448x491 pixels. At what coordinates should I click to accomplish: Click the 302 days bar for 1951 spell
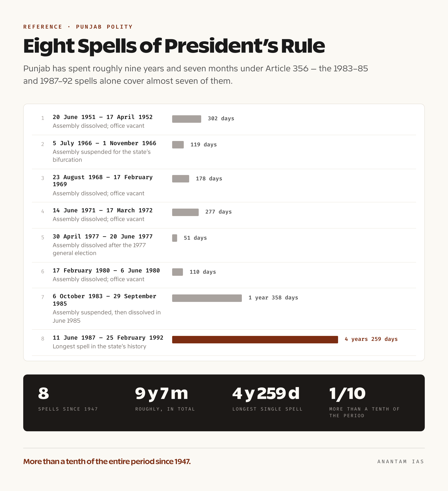click(x=186, y=119)
